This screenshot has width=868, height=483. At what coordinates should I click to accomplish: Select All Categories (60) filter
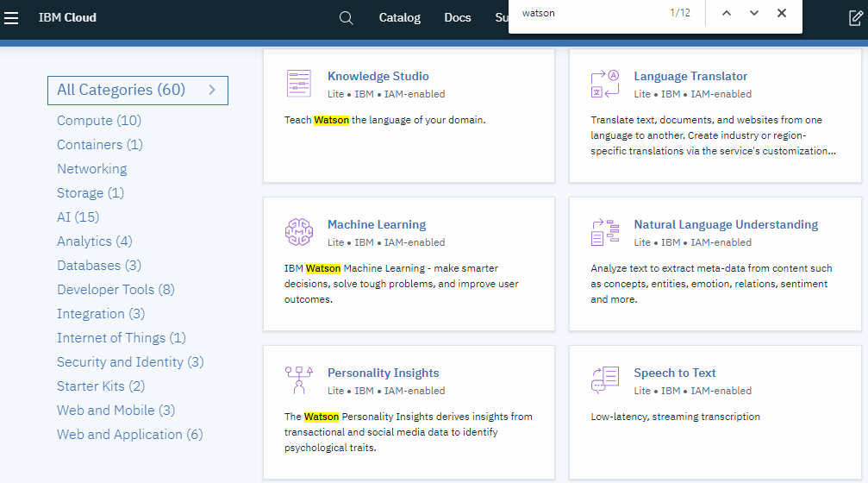coord(138,91)
